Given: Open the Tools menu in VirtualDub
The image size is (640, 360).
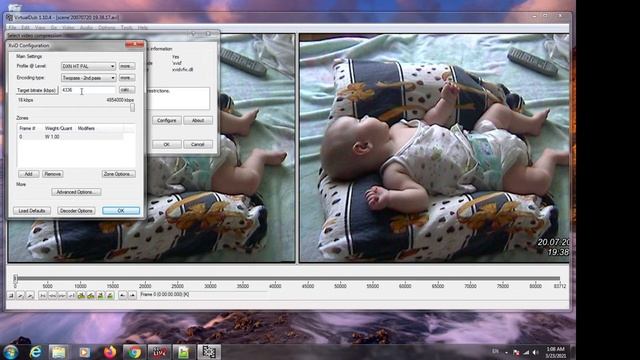Looking at the screenshot, I should pos(127,28).
